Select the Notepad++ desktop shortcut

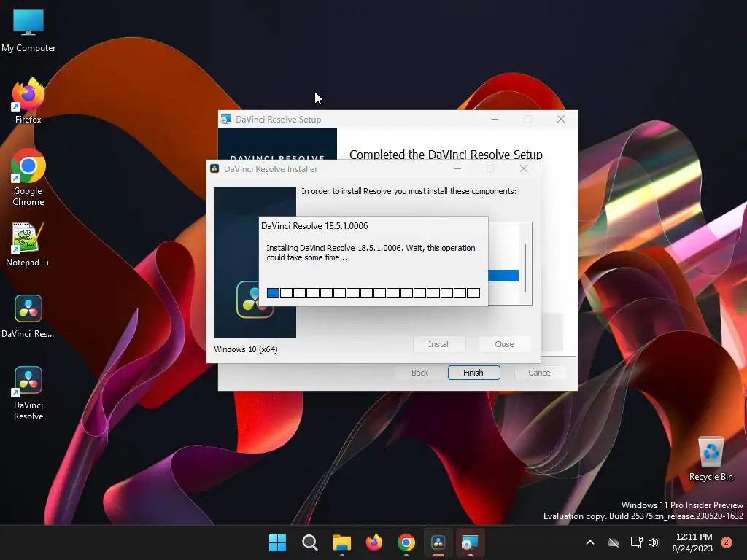(28, 244)
